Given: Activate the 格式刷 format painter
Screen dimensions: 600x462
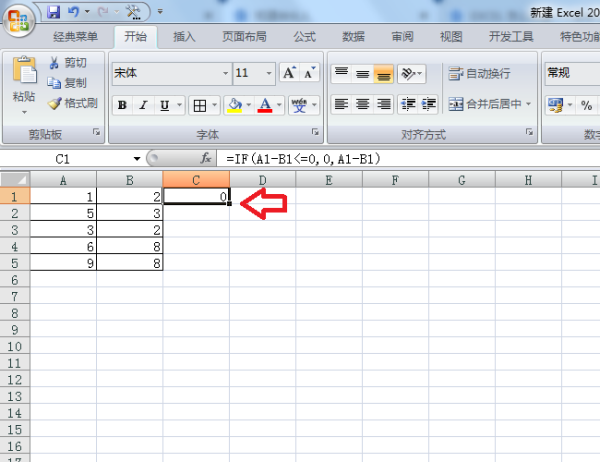Looking at the screenshot, I should (73, 103).
